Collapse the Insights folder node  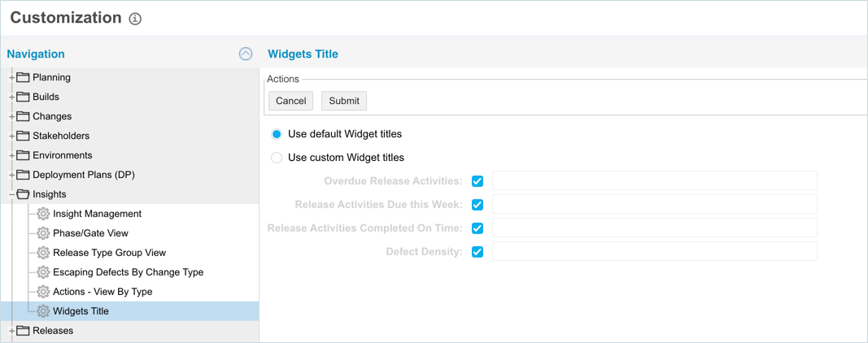(x=12, y=194)
